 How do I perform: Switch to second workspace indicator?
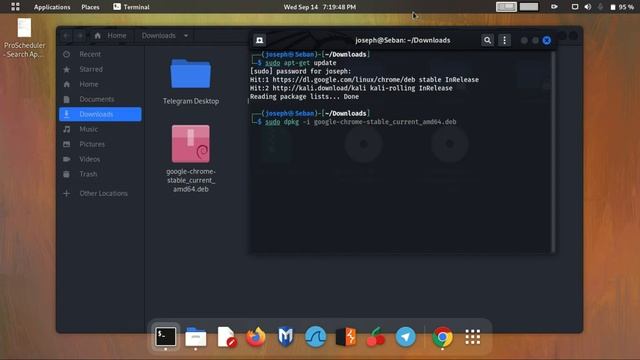point(529,7)
